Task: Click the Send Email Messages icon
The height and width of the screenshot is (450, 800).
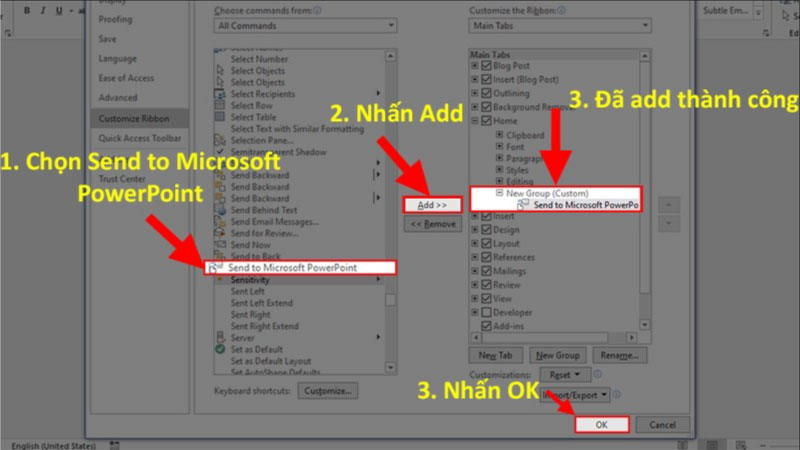Action: 220,221
